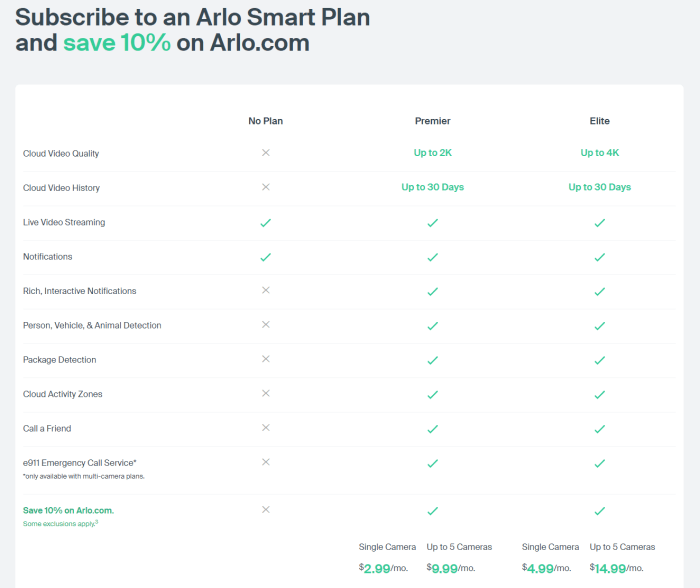Select the Elite plan column header

click(x=600, y=121)
